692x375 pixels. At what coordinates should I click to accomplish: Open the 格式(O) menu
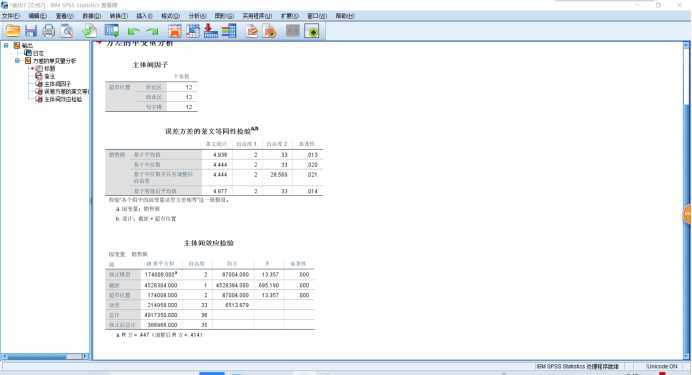(170, 16)
